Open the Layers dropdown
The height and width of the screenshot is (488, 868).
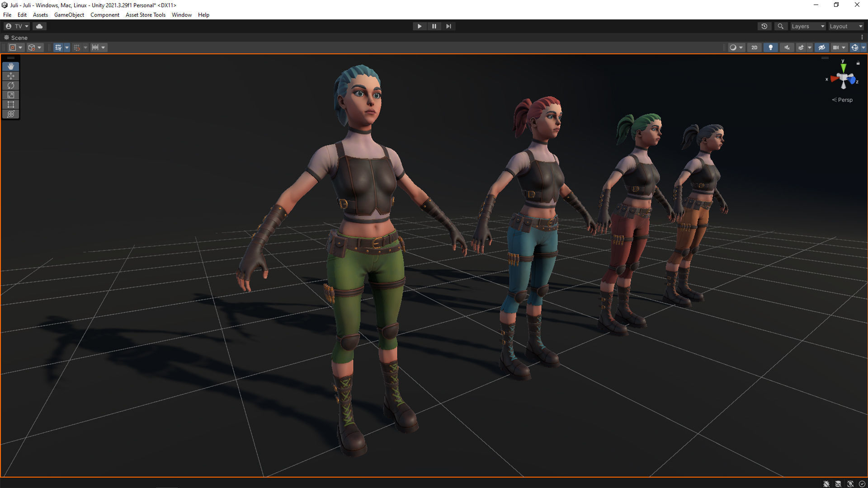(807, 26)
